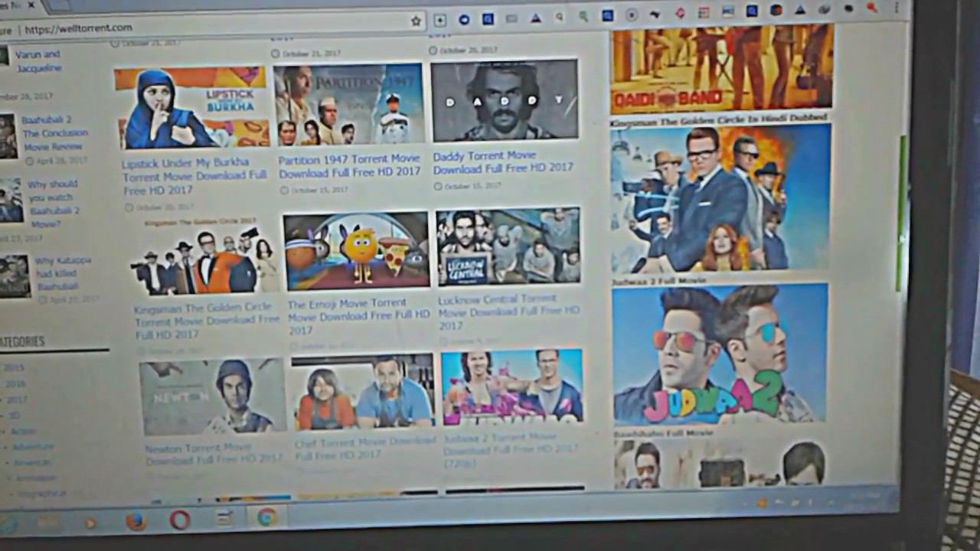
Task: Select the 2017 category
Action: point(17,400)
